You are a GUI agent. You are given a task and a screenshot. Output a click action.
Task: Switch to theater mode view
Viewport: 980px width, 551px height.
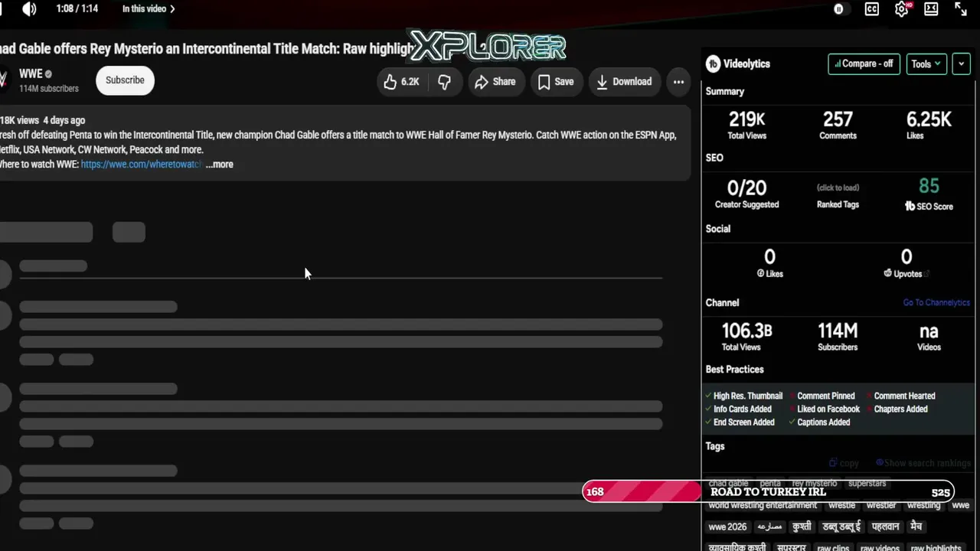coord(931,9)
